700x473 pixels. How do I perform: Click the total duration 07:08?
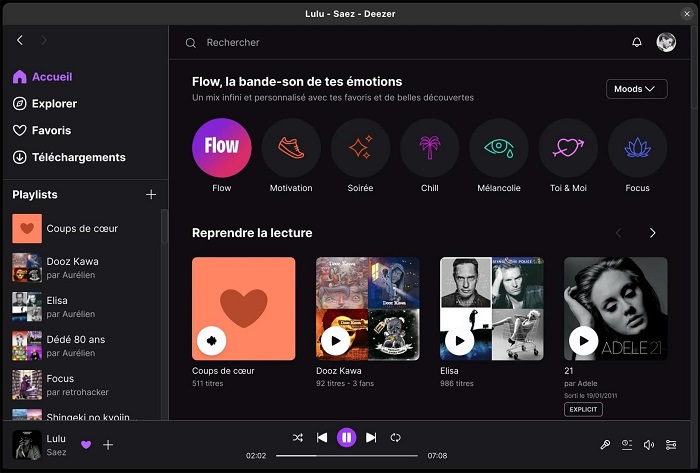coord(438,456)
